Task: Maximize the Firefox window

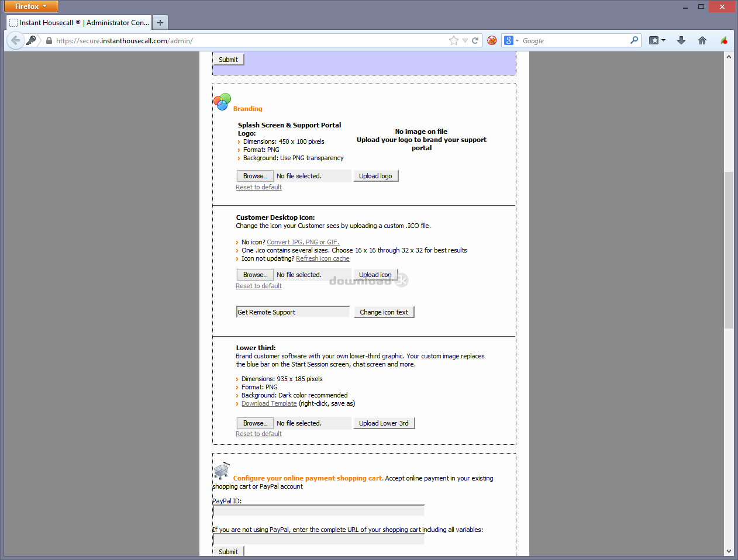Action: 701,6
